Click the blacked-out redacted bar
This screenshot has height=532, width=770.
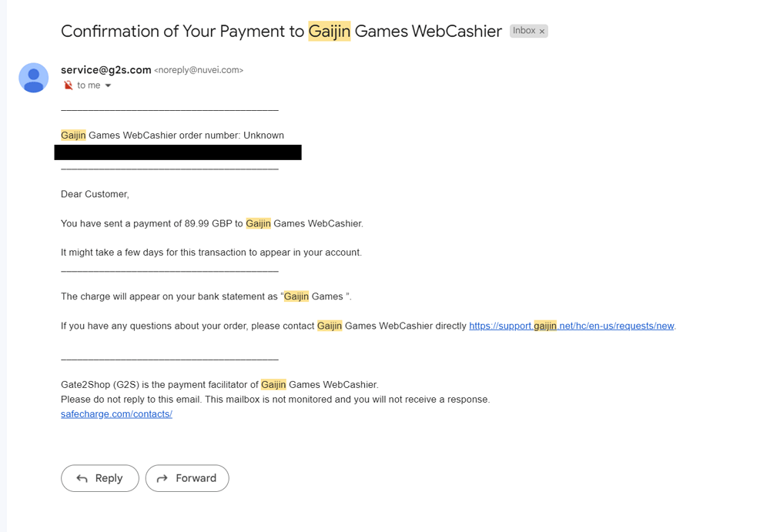(x=178, y=152)
